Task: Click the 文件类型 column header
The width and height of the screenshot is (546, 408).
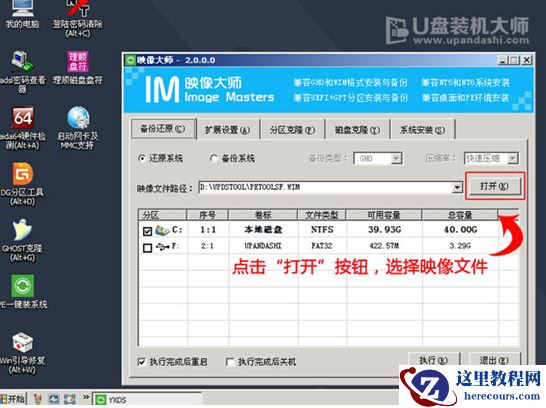Action: point(322,215)
